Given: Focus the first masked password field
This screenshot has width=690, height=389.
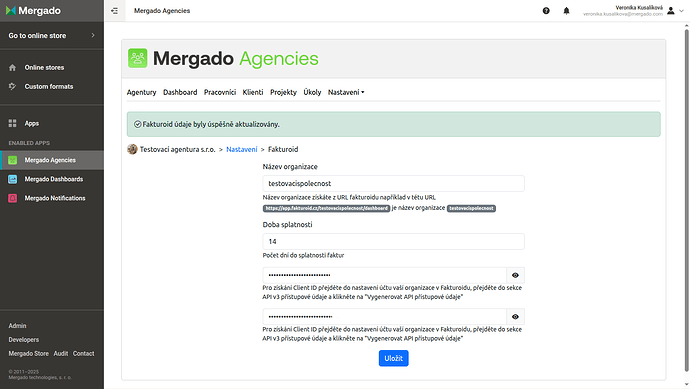Looking at the screenshot, I should pos(385,275).
